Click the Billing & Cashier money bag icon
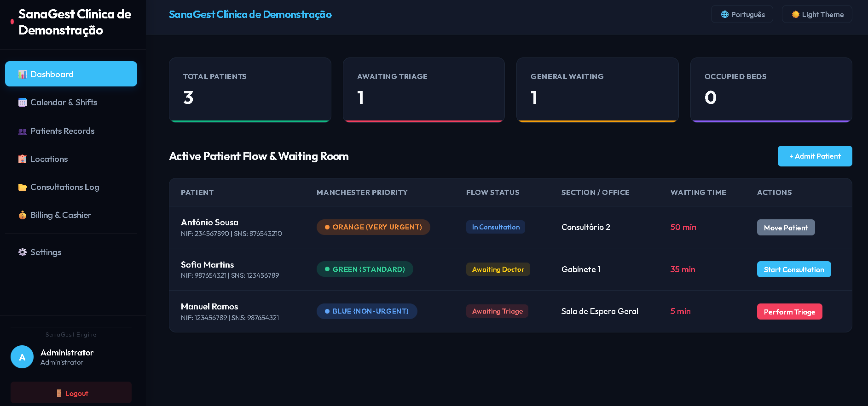Image resolution: width=868 pixels, height=406 pixels. tap(22, 215)
